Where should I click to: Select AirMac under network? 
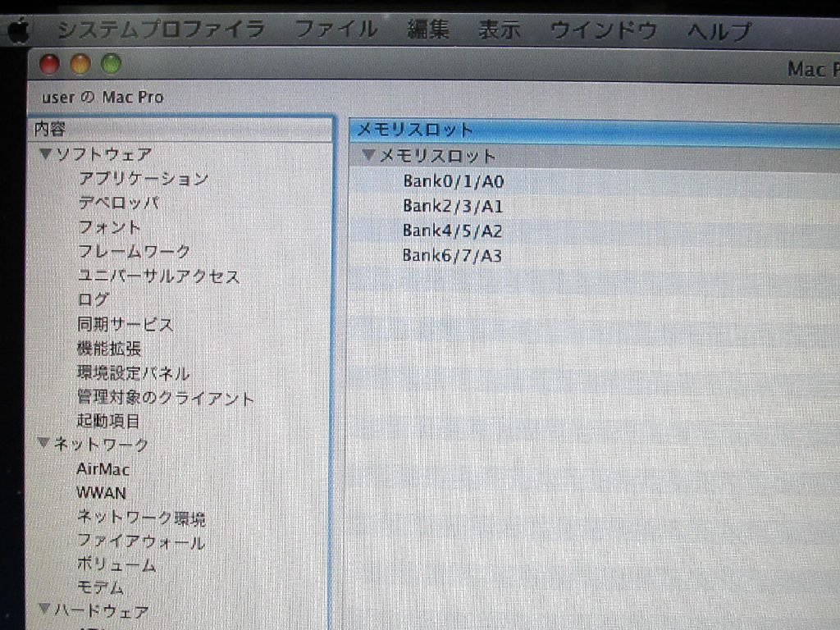point(103,469)
